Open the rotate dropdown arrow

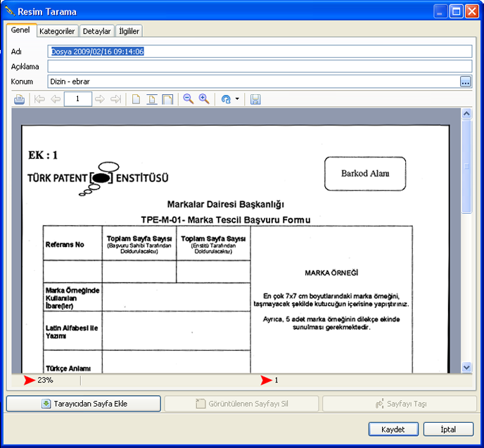click(x=238, y=99)
